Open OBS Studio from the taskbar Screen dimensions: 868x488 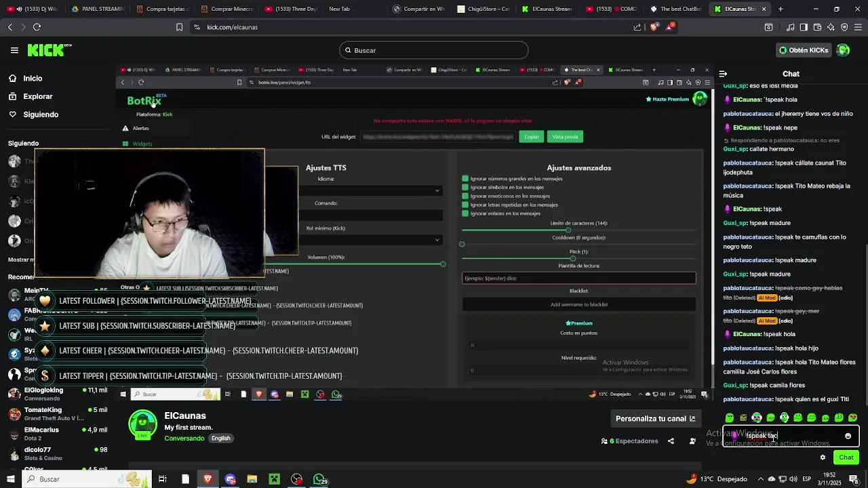[297, 479]
